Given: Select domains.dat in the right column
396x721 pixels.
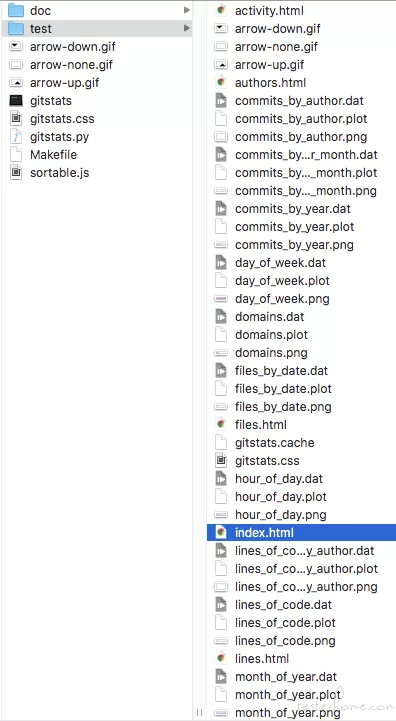Looking at the screenshot, I should pyautogui.click(x=270, y=317).
